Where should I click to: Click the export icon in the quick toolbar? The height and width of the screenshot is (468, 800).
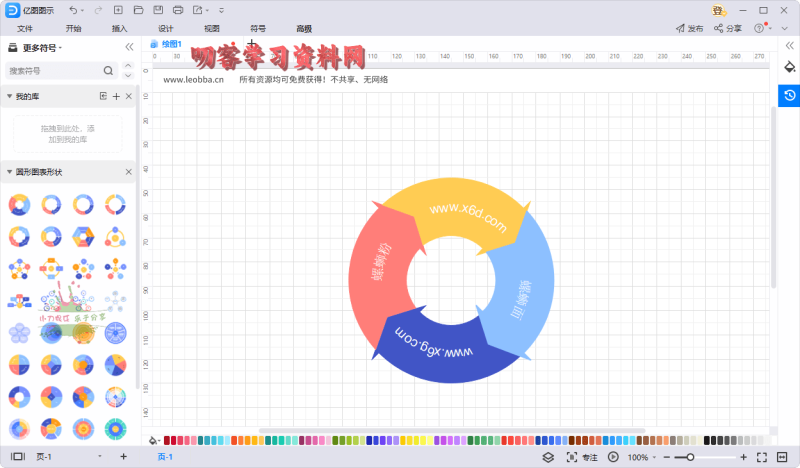pyautogui.click(x=198, y=10)
